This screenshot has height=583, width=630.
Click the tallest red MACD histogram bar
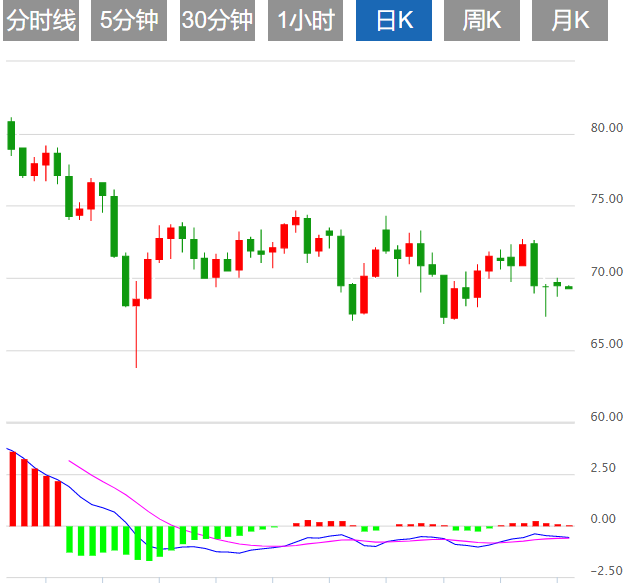click(13, 488)
